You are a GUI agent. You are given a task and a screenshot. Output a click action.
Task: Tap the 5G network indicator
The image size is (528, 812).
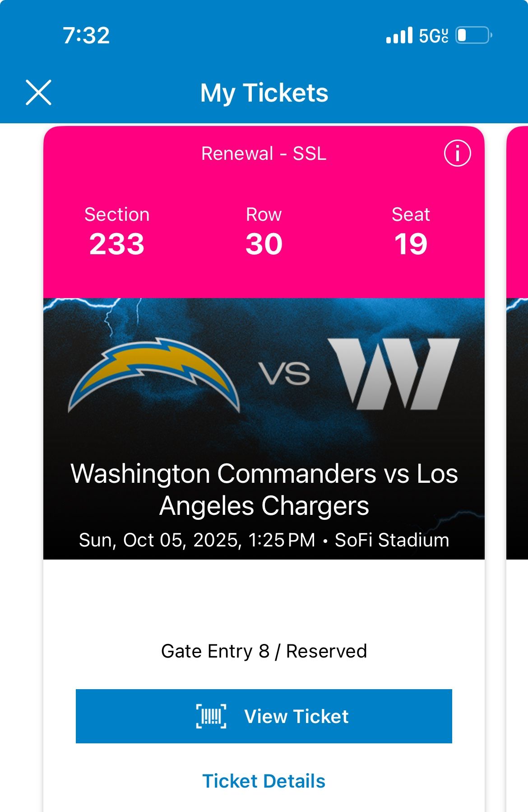click(x=433, y=36)
